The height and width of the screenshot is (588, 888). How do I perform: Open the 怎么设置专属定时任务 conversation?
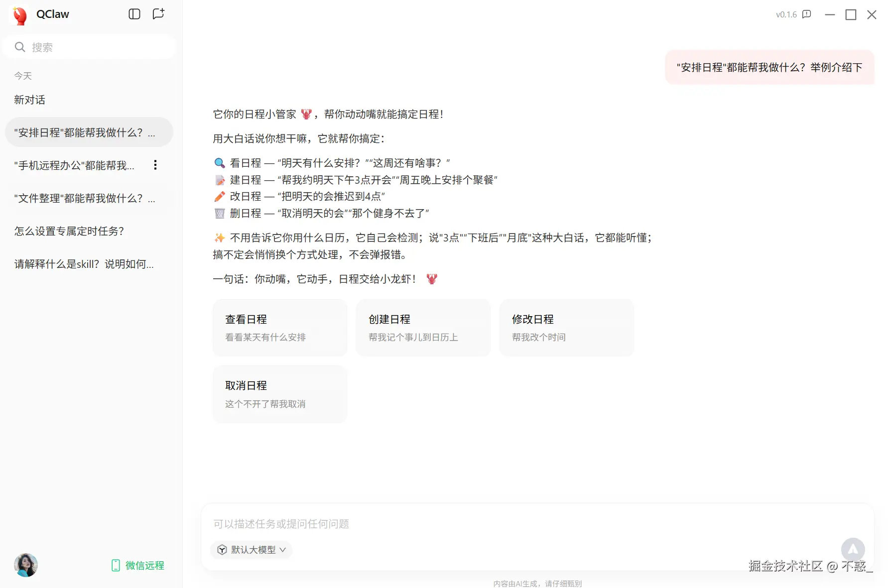89,231
